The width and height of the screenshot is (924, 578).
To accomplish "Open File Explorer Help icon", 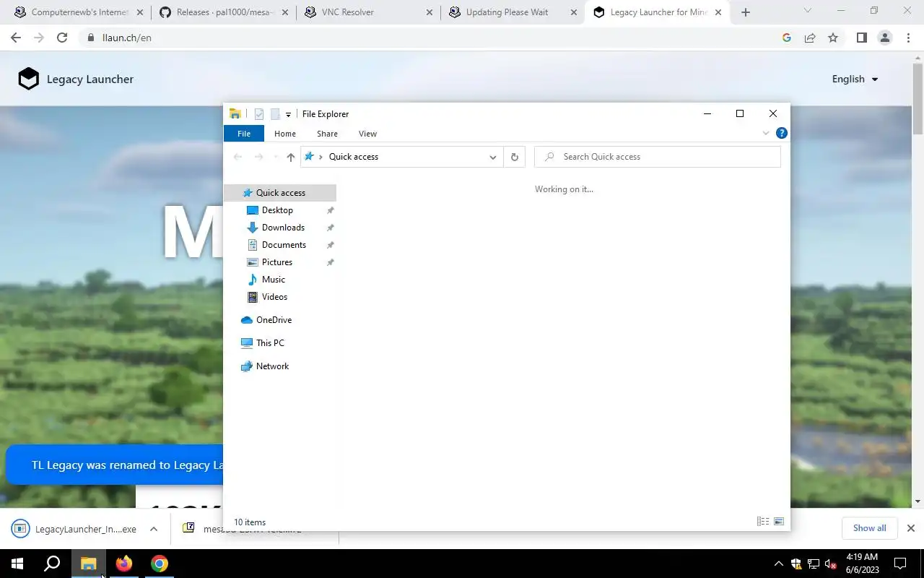I will click(x=781, y=133).
